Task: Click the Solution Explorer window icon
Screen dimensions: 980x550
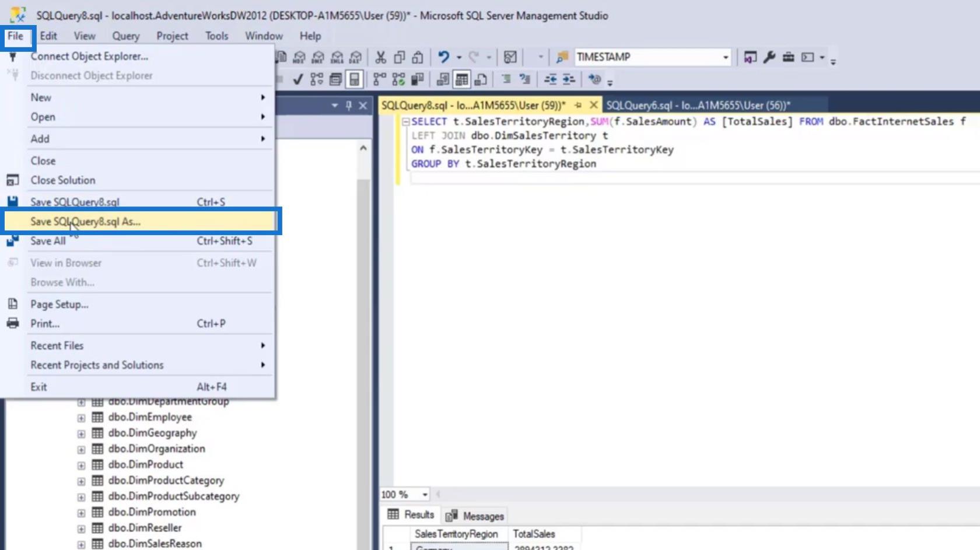Action: click(750, 57)
